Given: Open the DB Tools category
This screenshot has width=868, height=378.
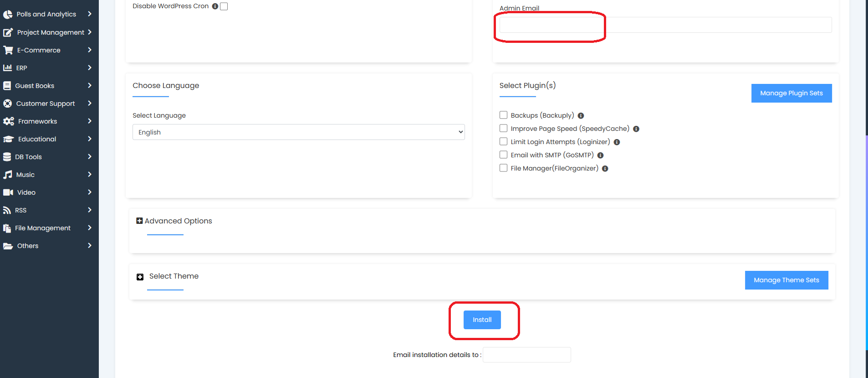Looking at the screenshot, I should click(x=48, y=157).
